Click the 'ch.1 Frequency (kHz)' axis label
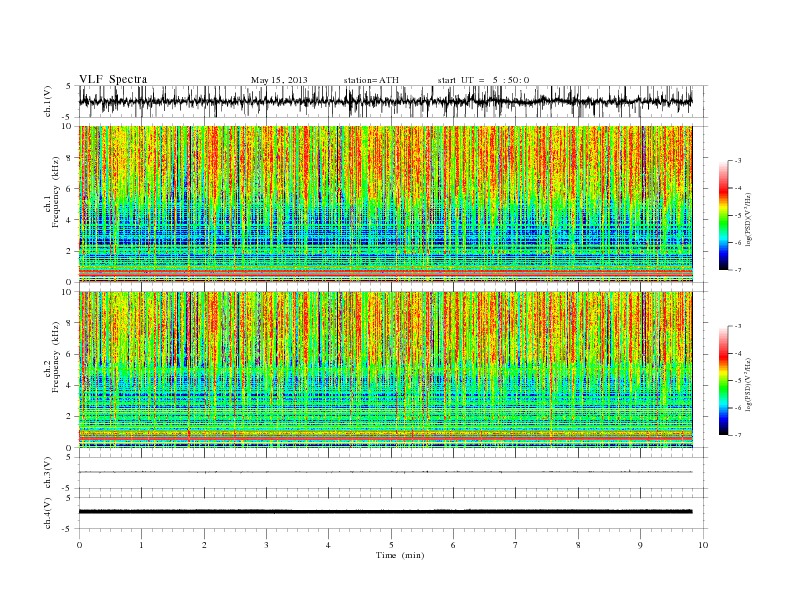Image resolution: width=792 pixels, height=612 pixels. coord(51,193)
